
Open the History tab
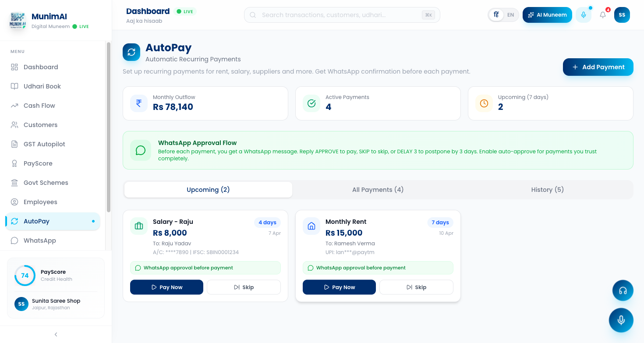pos(547,189)
